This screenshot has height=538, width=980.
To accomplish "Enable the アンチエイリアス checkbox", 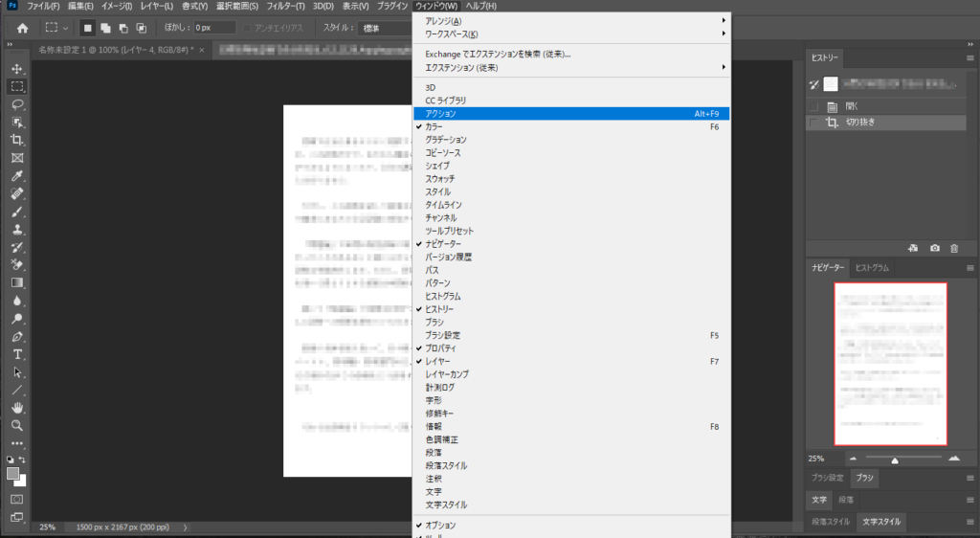I will (247, 28).
